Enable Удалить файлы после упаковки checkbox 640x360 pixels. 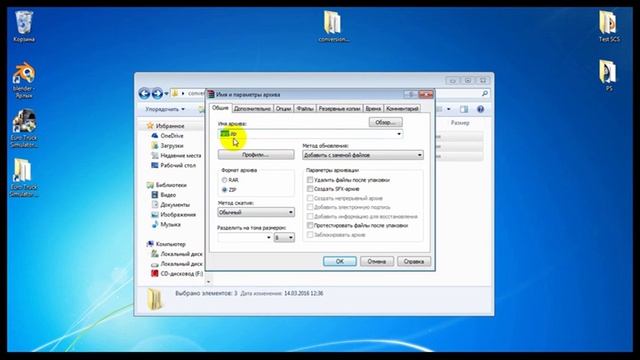tap(310, 180)
